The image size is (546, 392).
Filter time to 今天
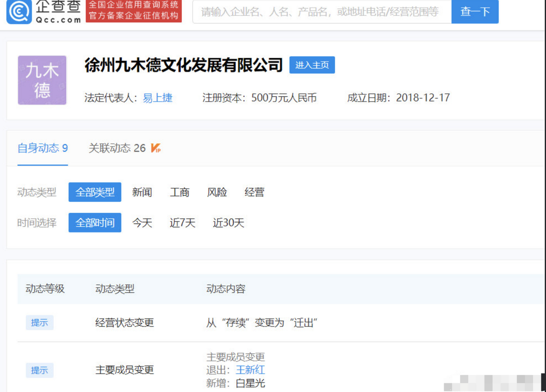pos(142,223)
